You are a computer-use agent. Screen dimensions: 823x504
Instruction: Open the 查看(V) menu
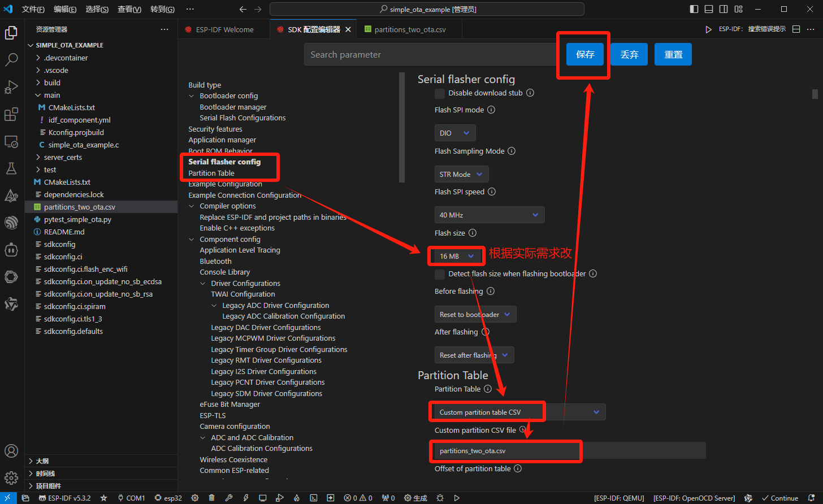pyautogui.click(x=129, y=9)
